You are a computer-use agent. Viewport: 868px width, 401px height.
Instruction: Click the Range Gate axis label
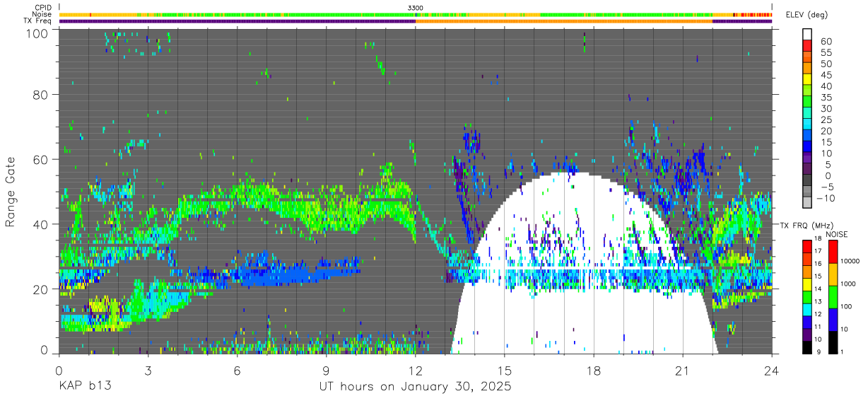(11, 191)
